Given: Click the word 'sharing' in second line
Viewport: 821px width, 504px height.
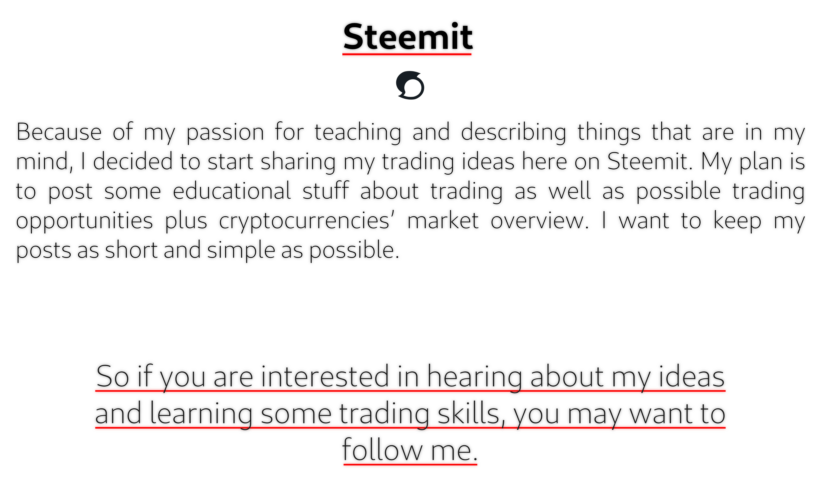Looking at the screenshot, I should pyautogui.click(x=298, y=163).
